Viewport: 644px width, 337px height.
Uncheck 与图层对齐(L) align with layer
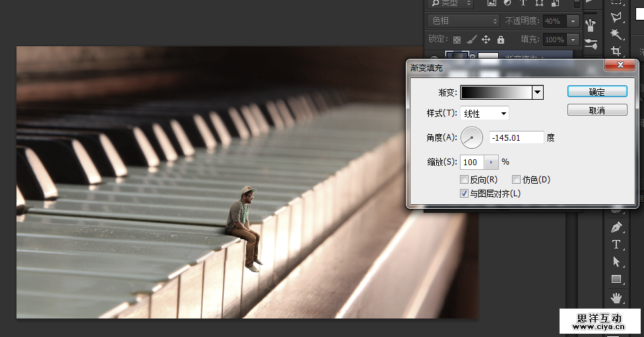tap(464, 194)
